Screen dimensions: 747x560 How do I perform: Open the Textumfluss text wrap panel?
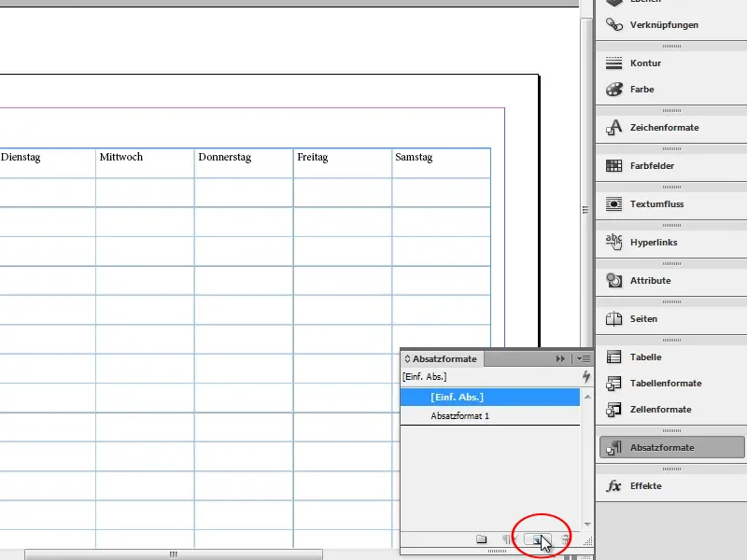[670, 203]
